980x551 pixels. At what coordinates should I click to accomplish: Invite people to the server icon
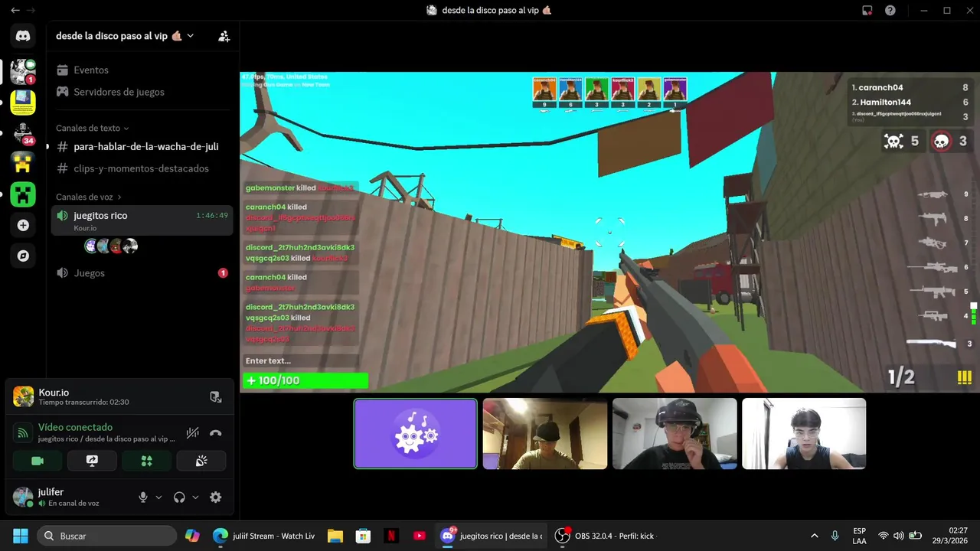224,36
